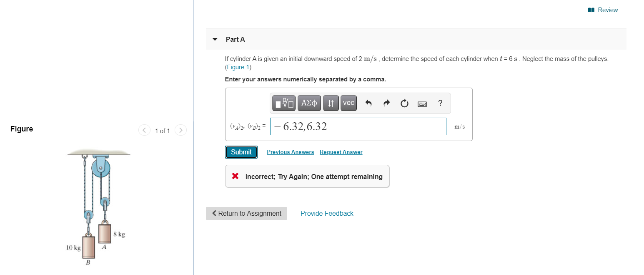
Task: Open the math template palette icon
Action: click(283, 103)
